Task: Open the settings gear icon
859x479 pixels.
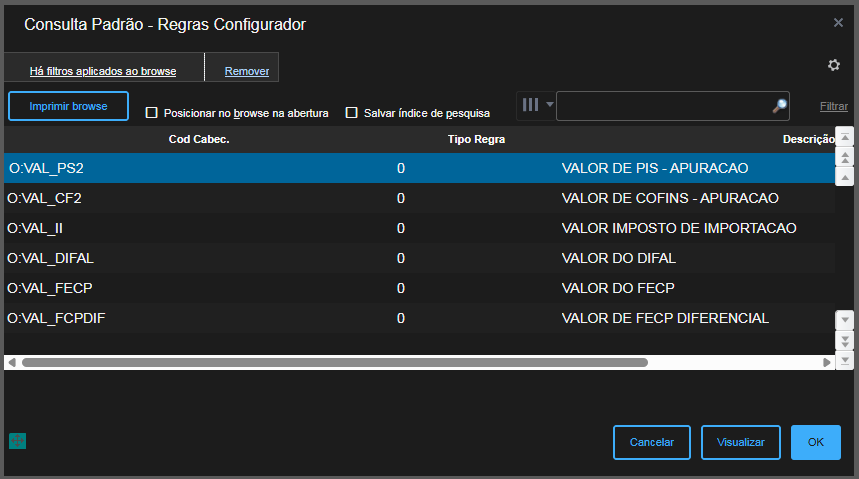Action: 834,65
